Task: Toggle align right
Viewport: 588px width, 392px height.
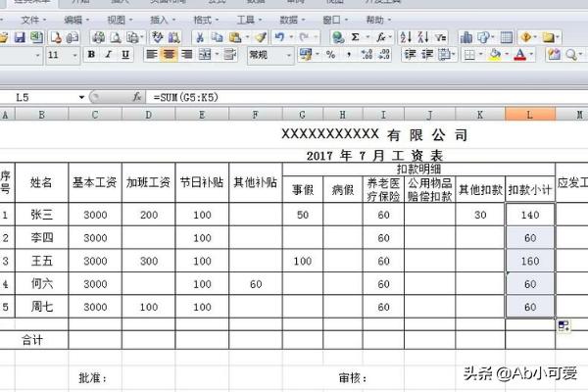Action: coord(187,55)
